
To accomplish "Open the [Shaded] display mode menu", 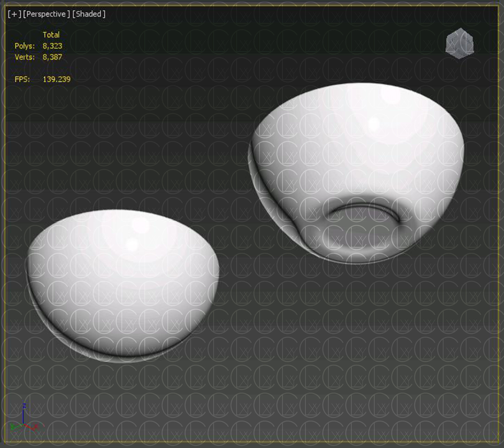I will [x=89, y=14].
